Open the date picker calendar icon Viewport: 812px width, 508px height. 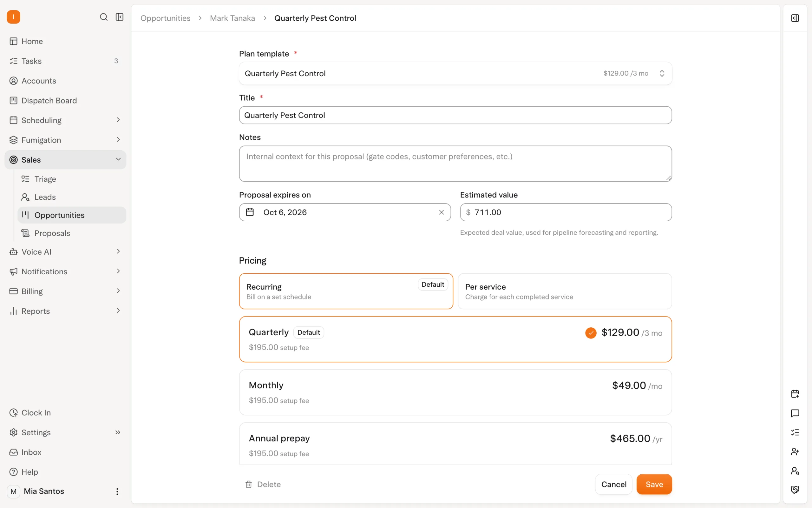tap(250, 212)
